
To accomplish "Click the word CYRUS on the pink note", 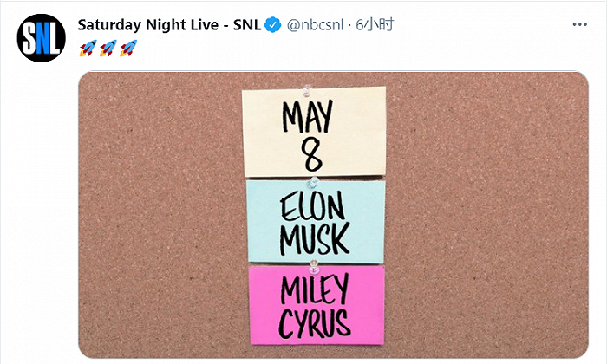I will tap(315, 323).
